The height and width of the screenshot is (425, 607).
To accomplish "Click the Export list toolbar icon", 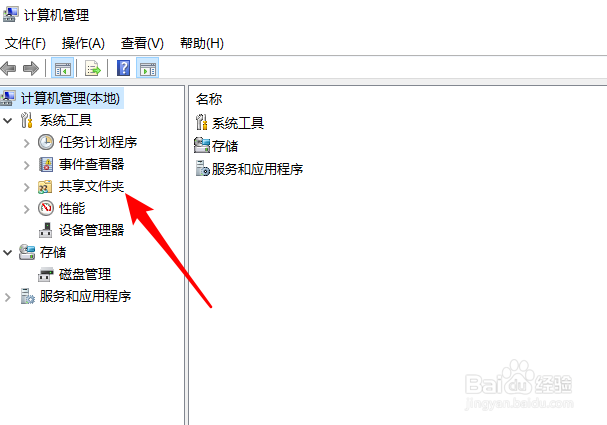I will pyautogui.click(x=93, y=69).
